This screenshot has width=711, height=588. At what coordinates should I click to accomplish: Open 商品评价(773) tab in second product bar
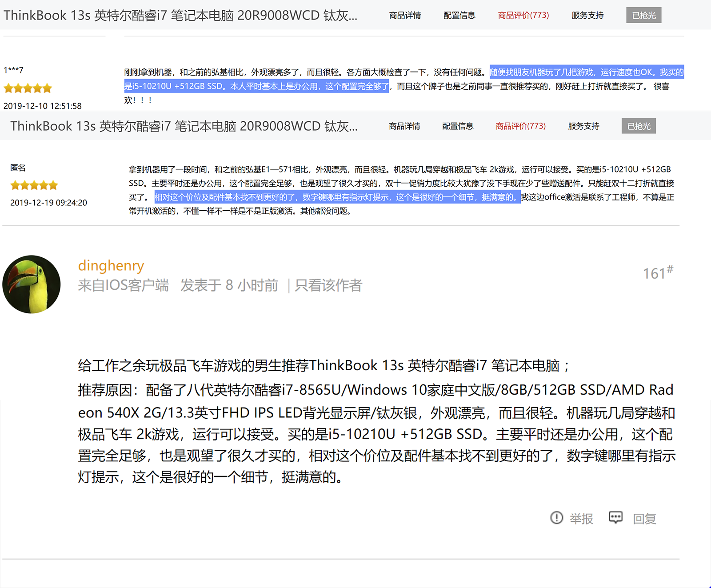click(x=520, y=126)
